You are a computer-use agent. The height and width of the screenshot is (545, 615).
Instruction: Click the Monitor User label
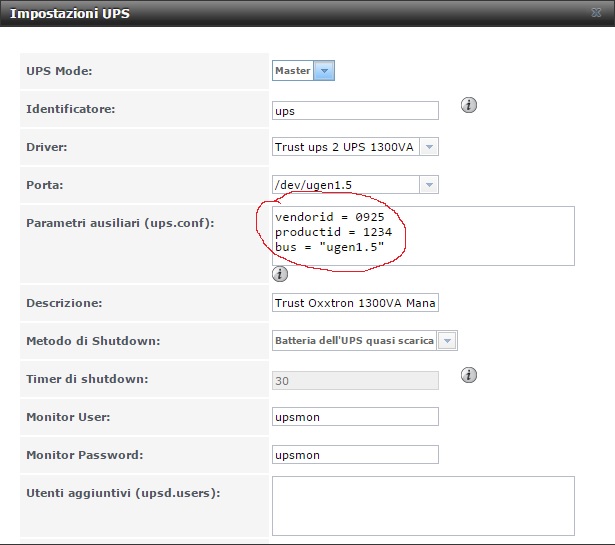tap(68, 417)
